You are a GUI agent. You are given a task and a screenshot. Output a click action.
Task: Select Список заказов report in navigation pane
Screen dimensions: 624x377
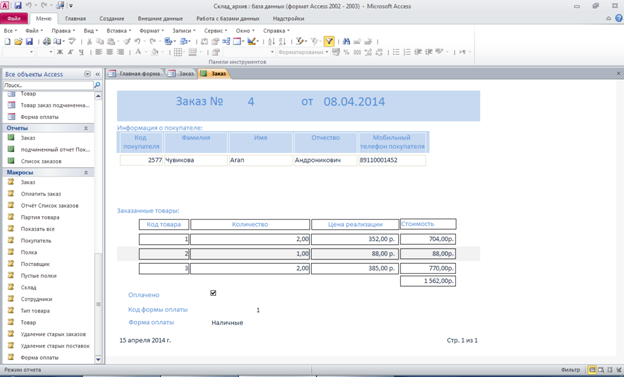pyautogui.click(x=41, y=161)
